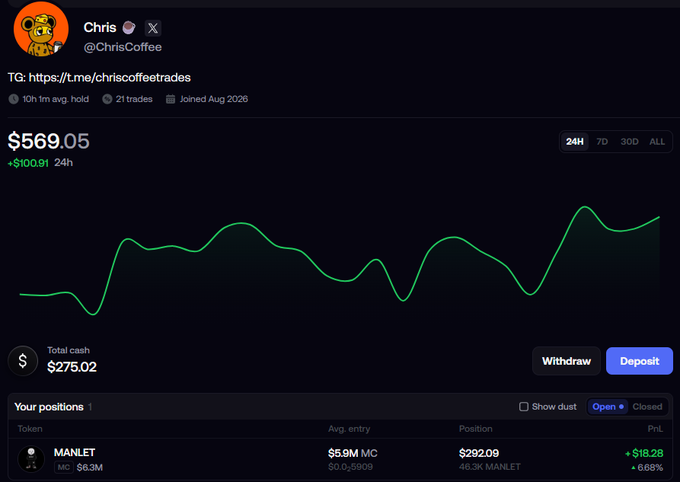Open the t.me/chriscoffeetrades Telegram link

(x=110, y=78)
